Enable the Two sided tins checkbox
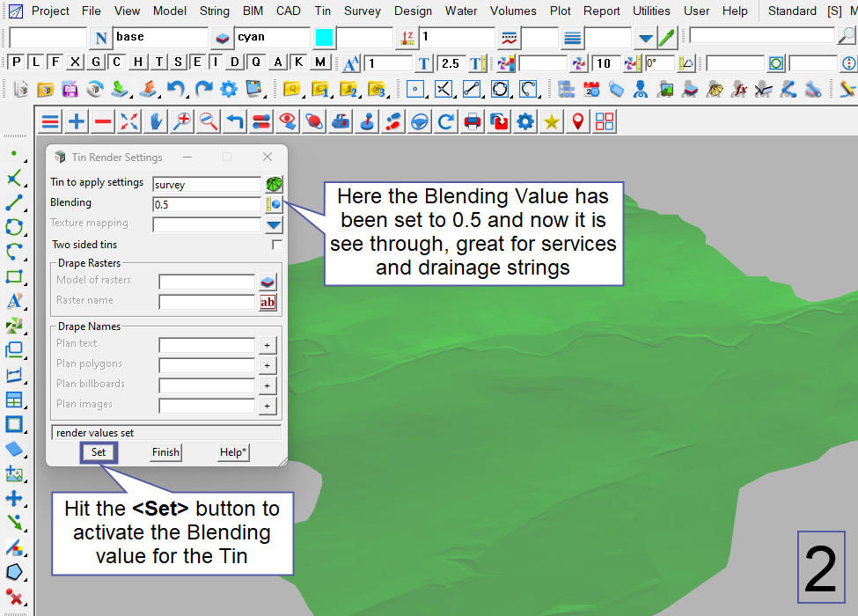This screenshot has width=858, height=616. [277, 245]
